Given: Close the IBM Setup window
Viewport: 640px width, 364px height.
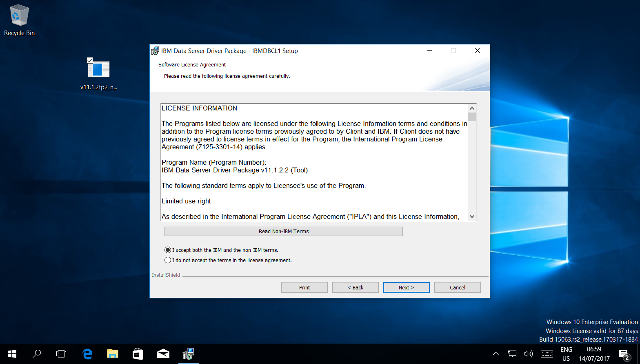Looking at the screenshot, I should pos(478,51).
